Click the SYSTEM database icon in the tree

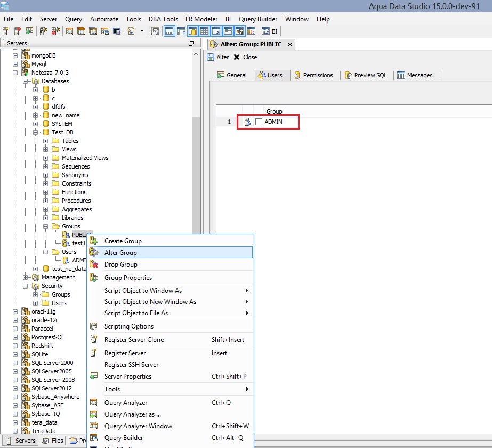[x=46, y=124]
